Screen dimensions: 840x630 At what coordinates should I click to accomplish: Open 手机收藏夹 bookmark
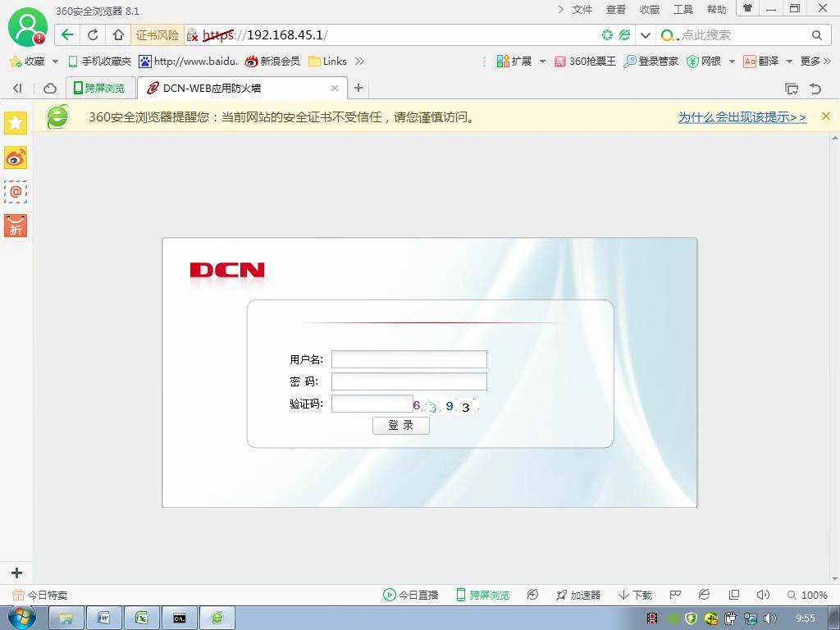coord(99,62)
